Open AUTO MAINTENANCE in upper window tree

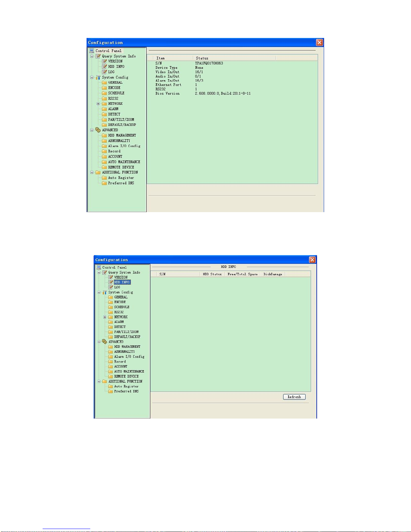pos(124,162)
